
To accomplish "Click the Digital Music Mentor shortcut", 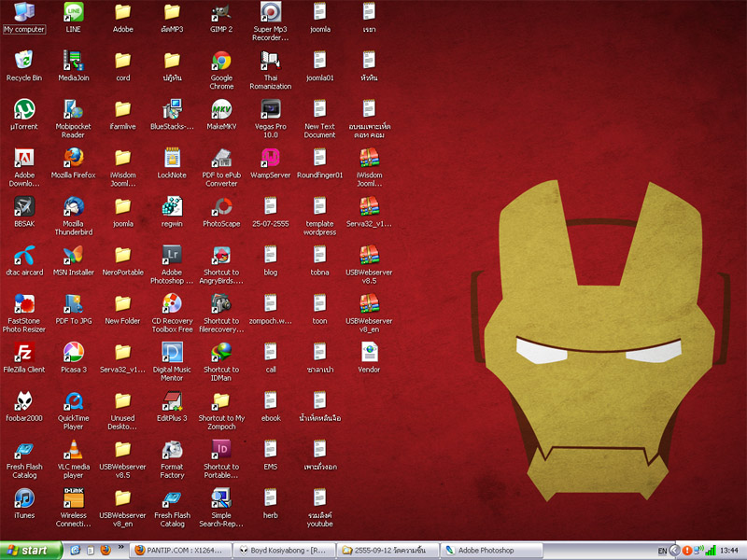I will click(172, 362).
